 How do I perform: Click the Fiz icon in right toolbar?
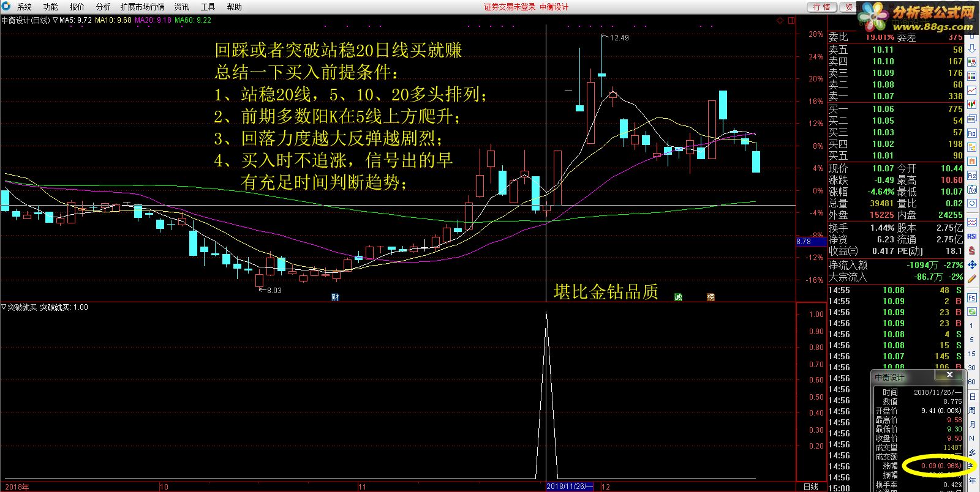pyautogui.click(x=972, y=176)
